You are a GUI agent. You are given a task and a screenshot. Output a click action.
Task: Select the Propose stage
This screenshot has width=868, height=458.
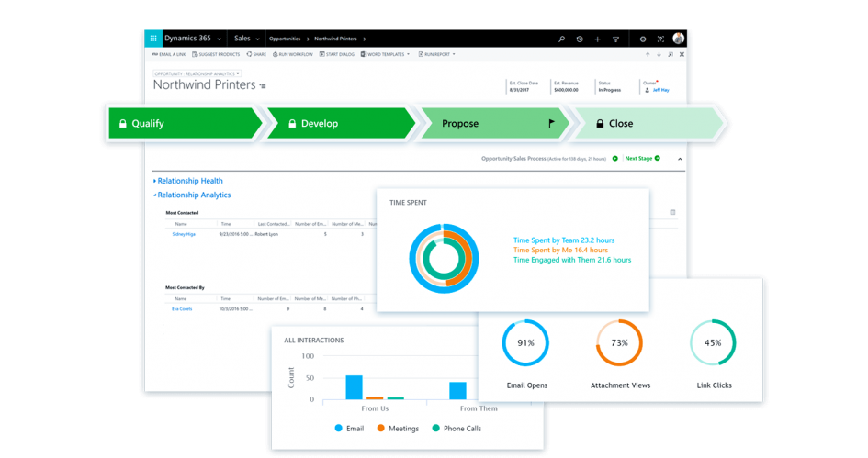pyautogui.click(x=494, y=123)
